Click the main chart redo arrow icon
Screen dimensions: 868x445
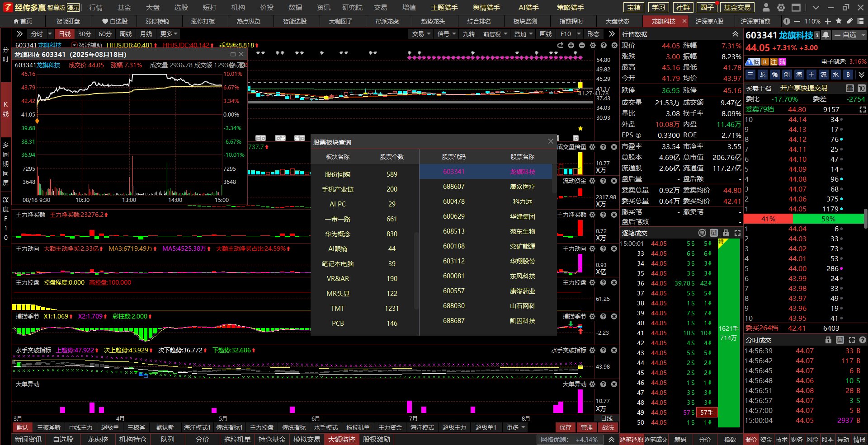[560, 45]
